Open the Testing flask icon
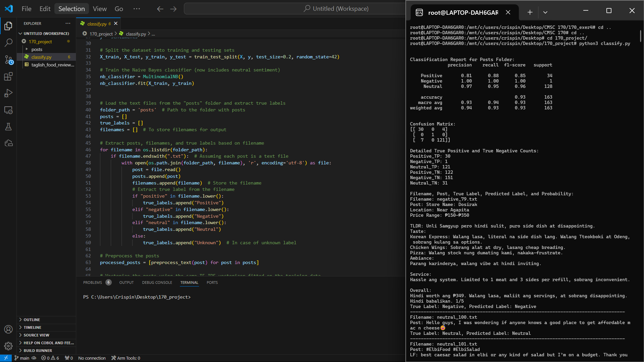This screenshot has width=644, height=362. tap(8, 127)
